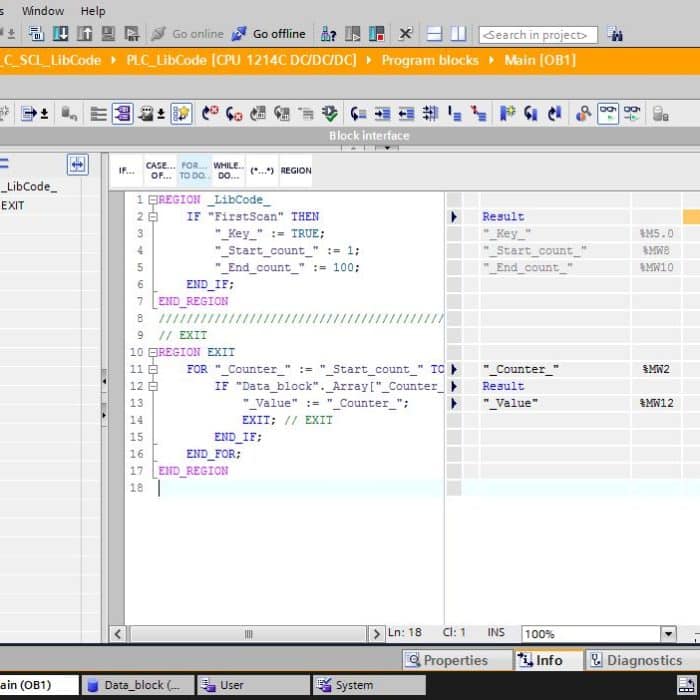The width and height of the screenshot is (700, 700).
Task: Click the Search in project field
Action: [x=538, y=35]
